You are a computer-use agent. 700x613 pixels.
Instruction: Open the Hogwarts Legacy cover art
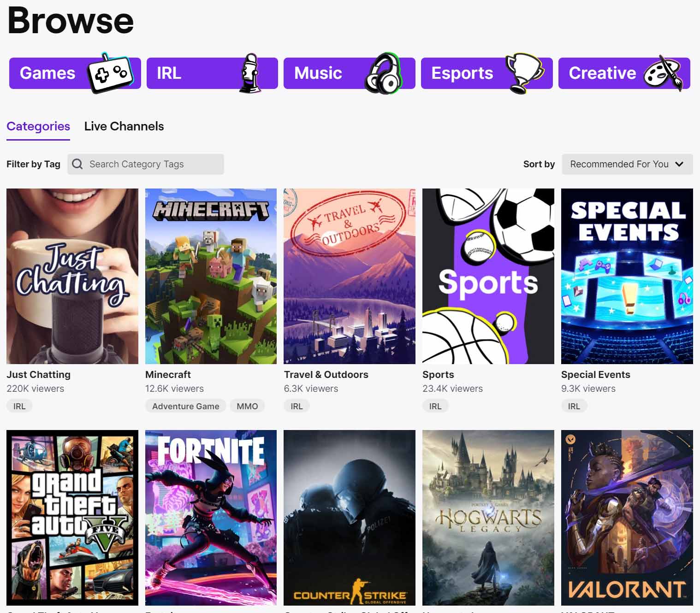[488, 518]
